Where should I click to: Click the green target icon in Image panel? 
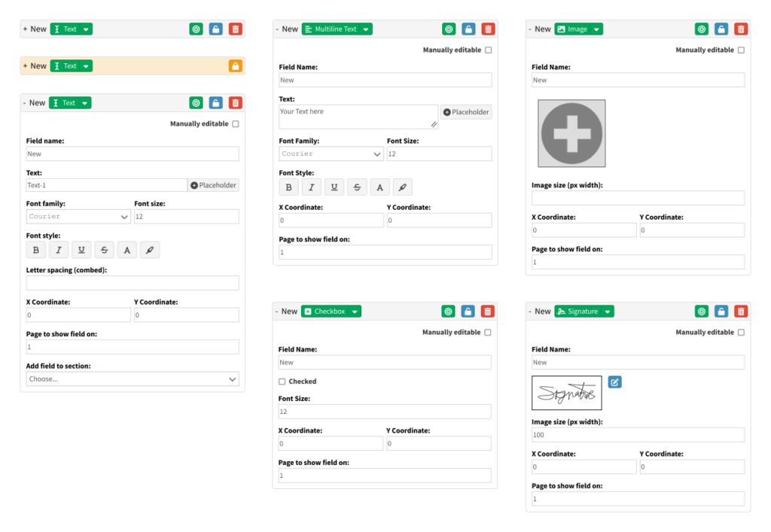[702, 29]
